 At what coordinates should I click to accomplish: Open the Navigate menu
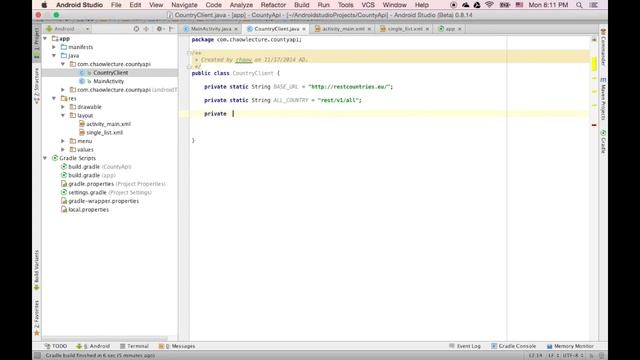(x=184, y=5)
